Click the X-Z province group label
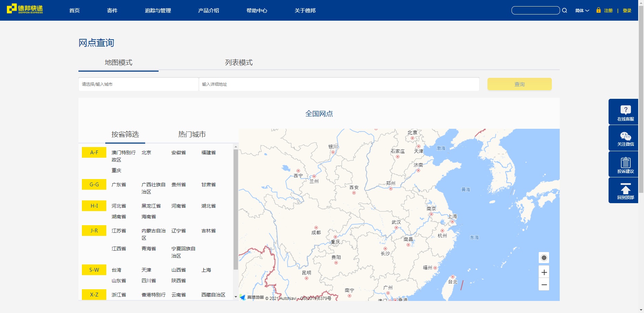Image resolution: width=644 pixels, height=313 pixels. (x=94, y=294)
